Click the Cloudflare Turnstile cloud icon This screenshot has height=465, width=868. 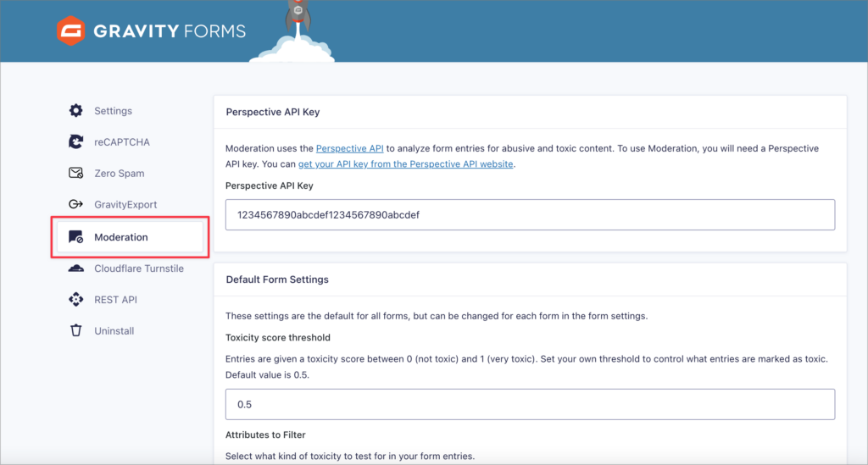coord(75,268)
